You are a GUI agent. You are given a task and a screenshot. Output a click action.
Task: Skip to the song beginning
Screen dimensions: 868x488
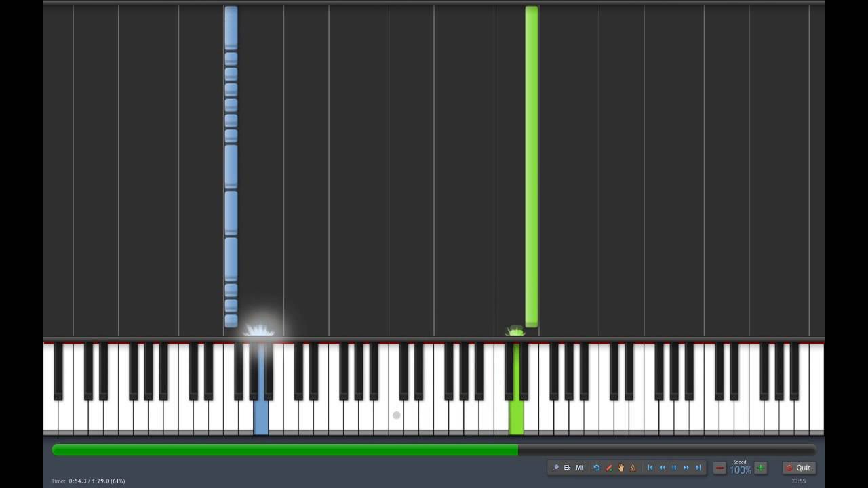point(650,468)
